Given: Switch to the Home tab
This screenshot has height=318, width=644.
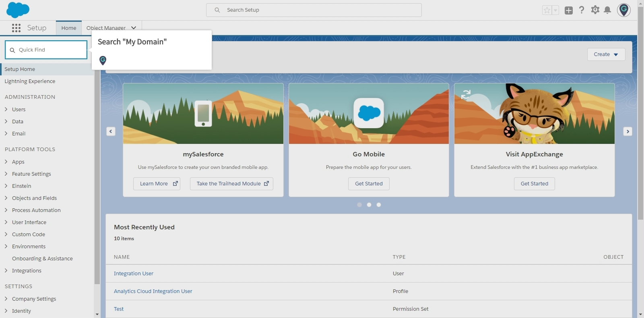Looking at the screenshot, I should coord(69,28).
